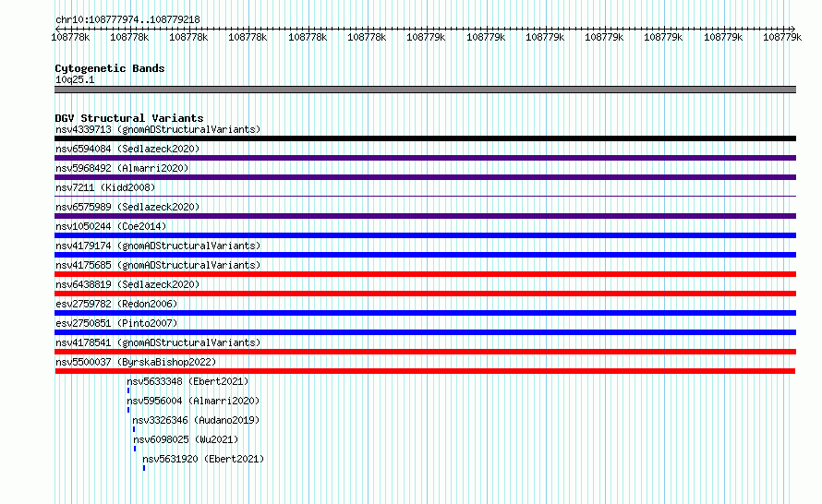Click the thin nsv7211 variant line
The image size is (822, 504).
425,197
